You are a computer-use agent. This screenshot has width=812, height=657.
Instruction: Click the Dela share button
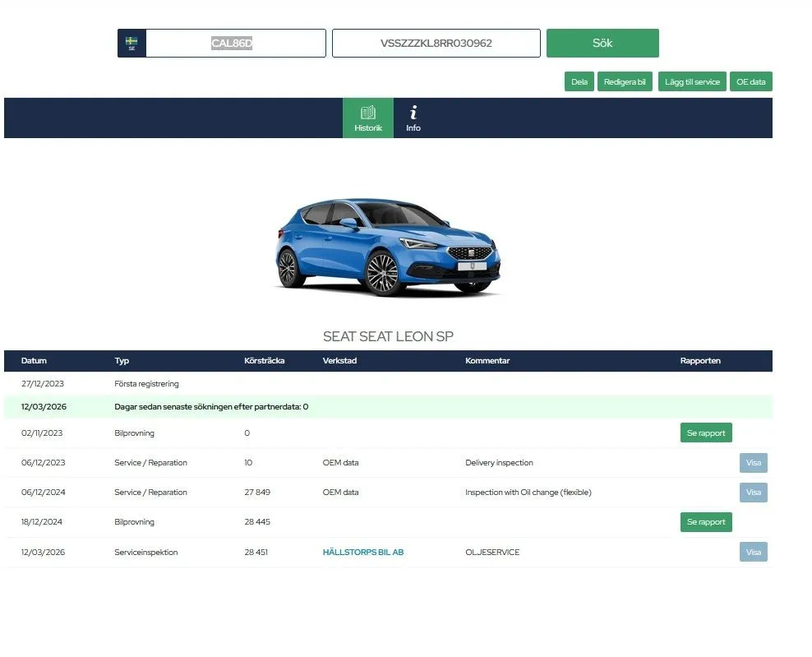coord(579,82)
